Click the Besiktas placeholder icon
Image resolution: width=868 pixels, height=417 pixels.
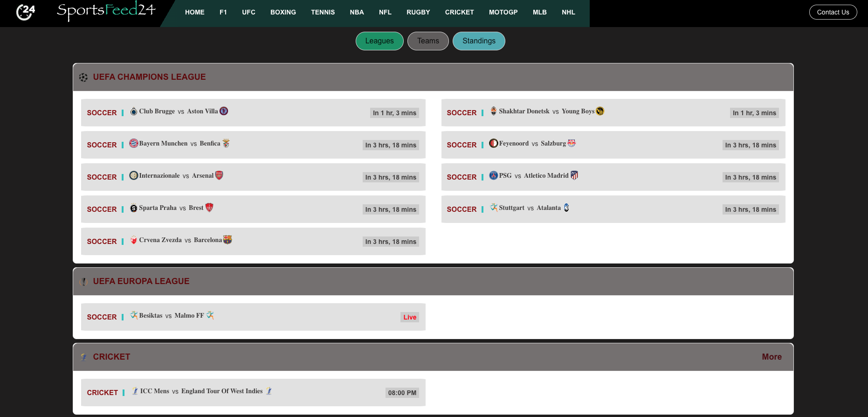click(134, 315)
